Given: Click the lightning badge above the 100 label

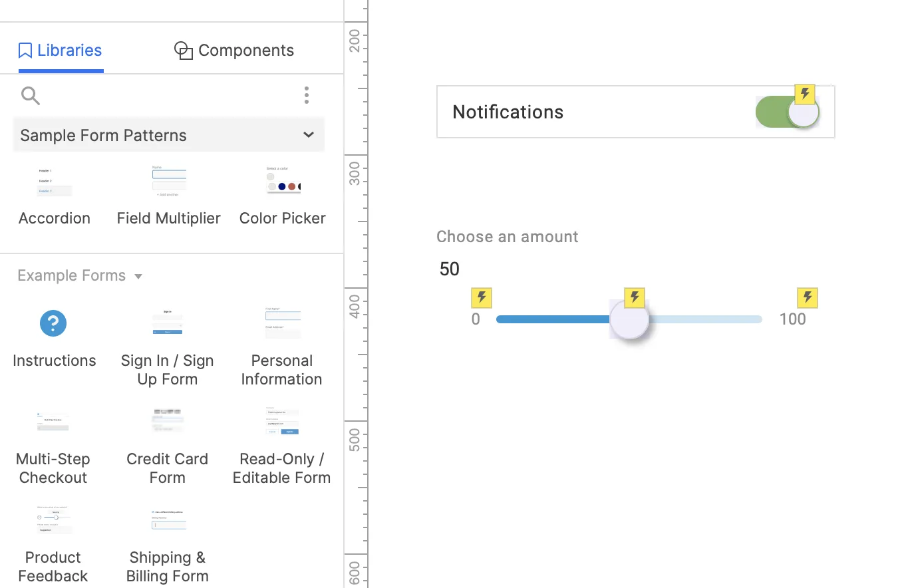Looking at the screenshot, I should 808,297.
